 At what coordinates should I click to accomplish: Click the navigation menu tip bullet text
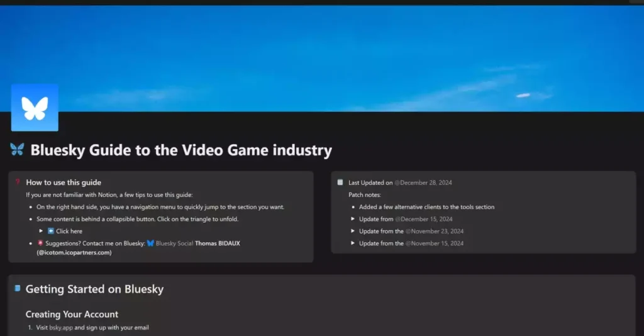160,207
